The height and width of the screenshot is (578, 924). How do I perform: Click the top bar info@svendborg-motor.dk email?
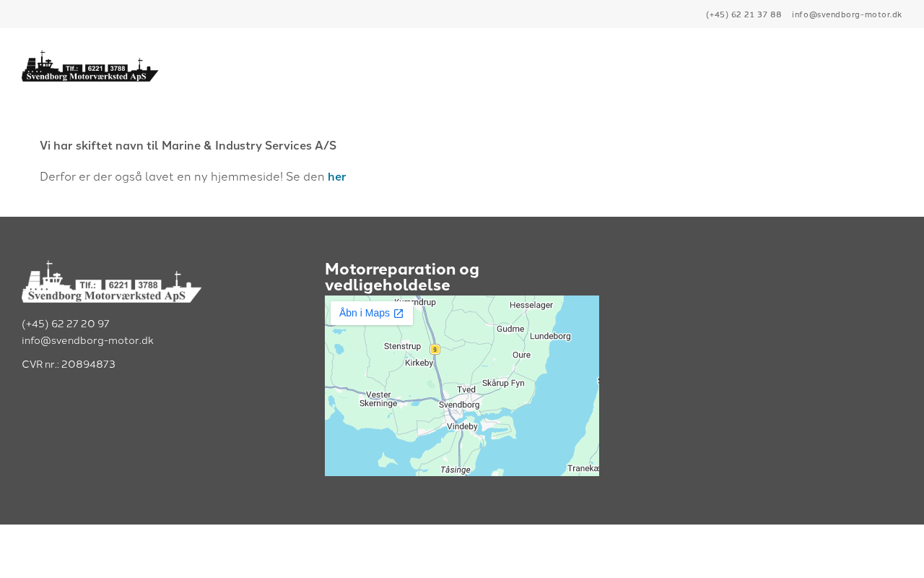point(847,14)
